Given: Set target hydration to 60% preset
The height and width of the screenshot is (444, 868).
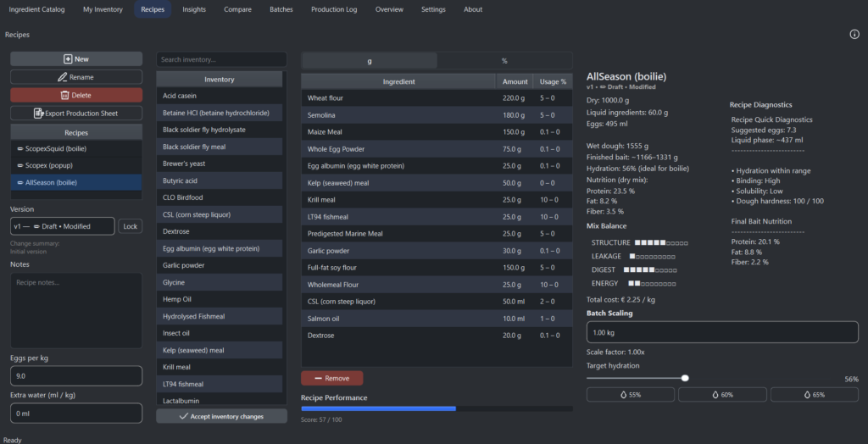Looking at the screenshot, I should pos(722,395).
